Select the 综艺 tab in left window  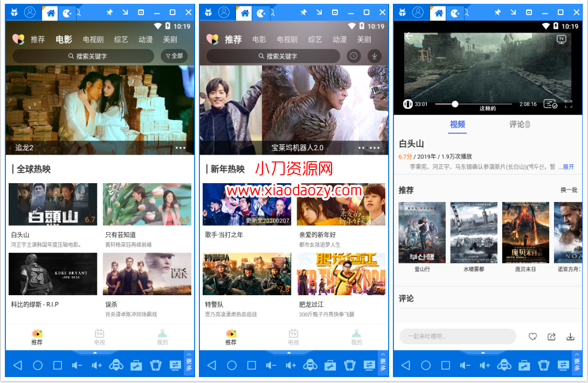pos(121,39)
